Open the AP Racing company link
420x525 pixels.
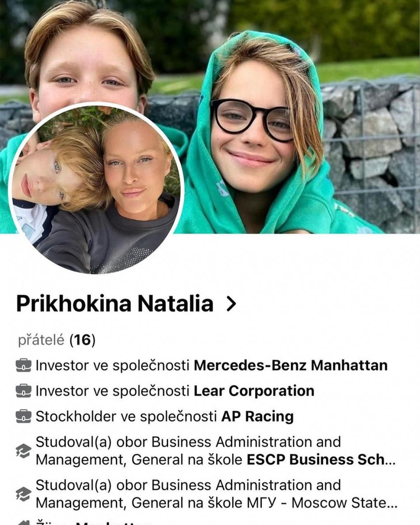[x=257, y=416]
